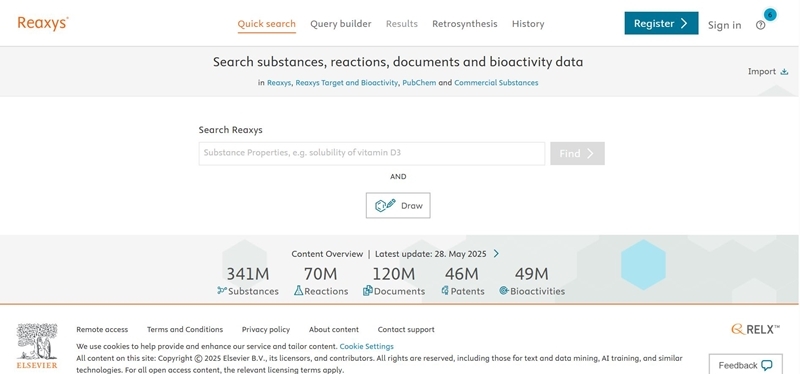Click the Search Reaxys label

231,130
